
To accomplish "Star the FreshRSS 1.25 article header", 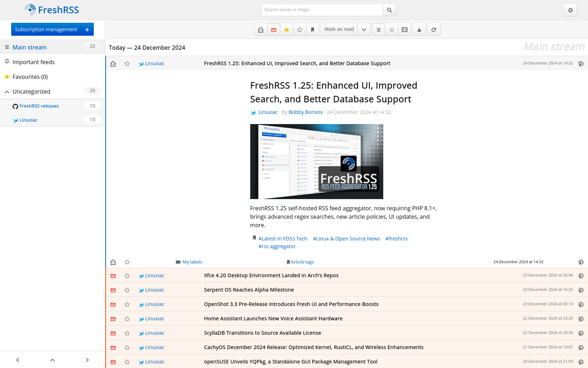I will [127, 63].
